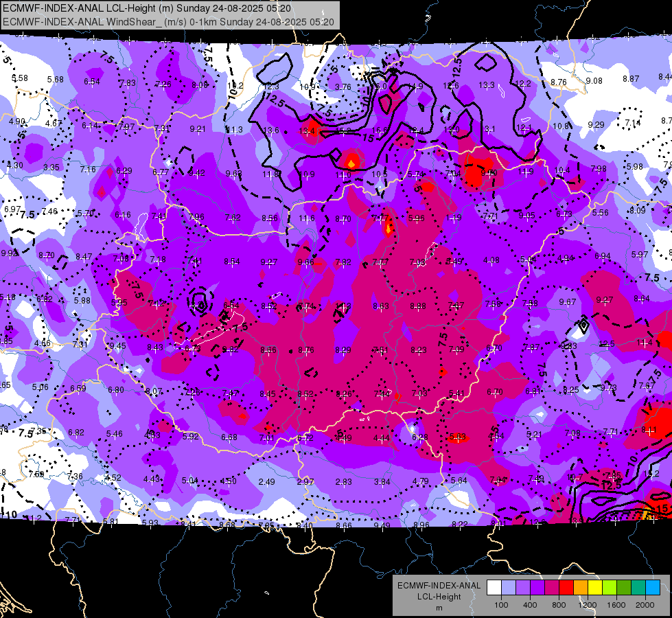Screen dimensions: 672x618
Task: Click the wind shear value 5.58
Action: click(x=20, y=78)
